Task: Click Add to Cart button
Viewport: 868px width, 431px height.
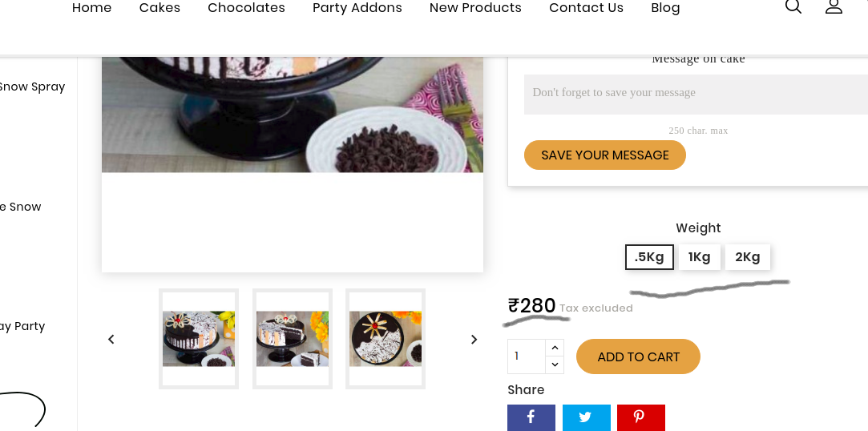Action: click(638, 356)
